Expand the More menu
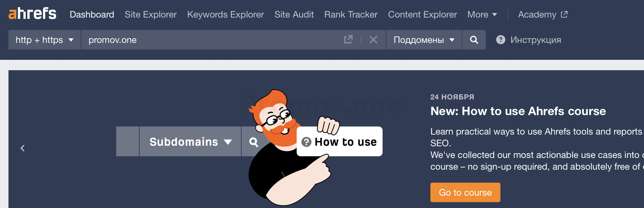Viewport: 644px width, 208px height. point(482,15)
